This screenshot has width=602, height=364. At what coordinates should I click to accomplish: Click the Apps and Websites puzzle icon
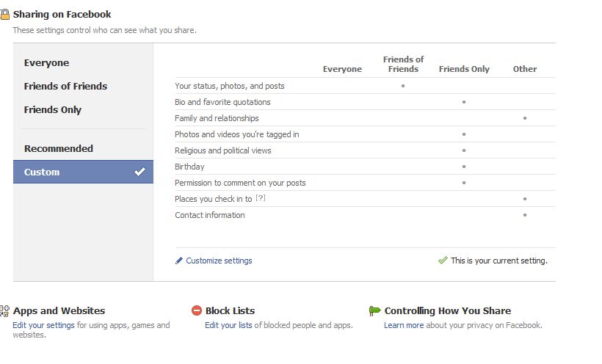pyautogui.click(x=4, y=310)
